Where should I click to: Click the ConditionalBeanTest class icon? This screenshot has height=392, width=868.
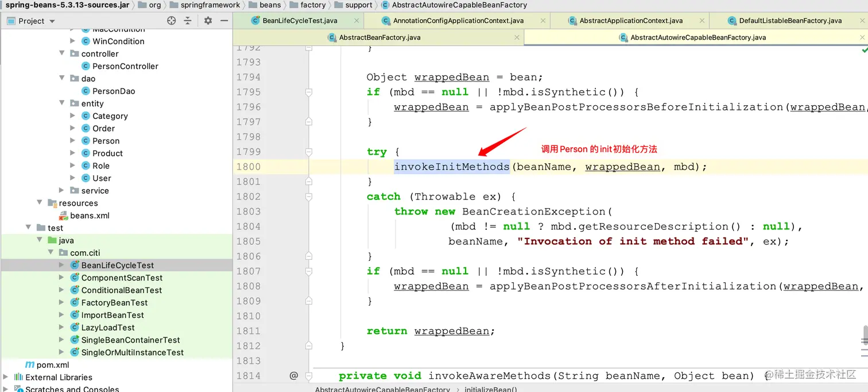pos(75,290)
